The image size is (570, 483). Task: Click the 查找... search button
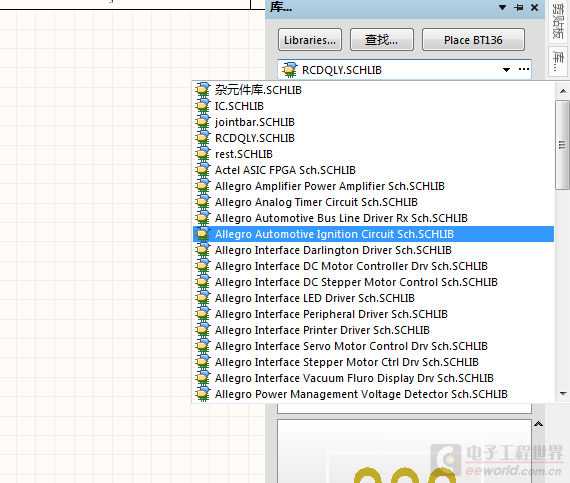click(x=381, y=40)
